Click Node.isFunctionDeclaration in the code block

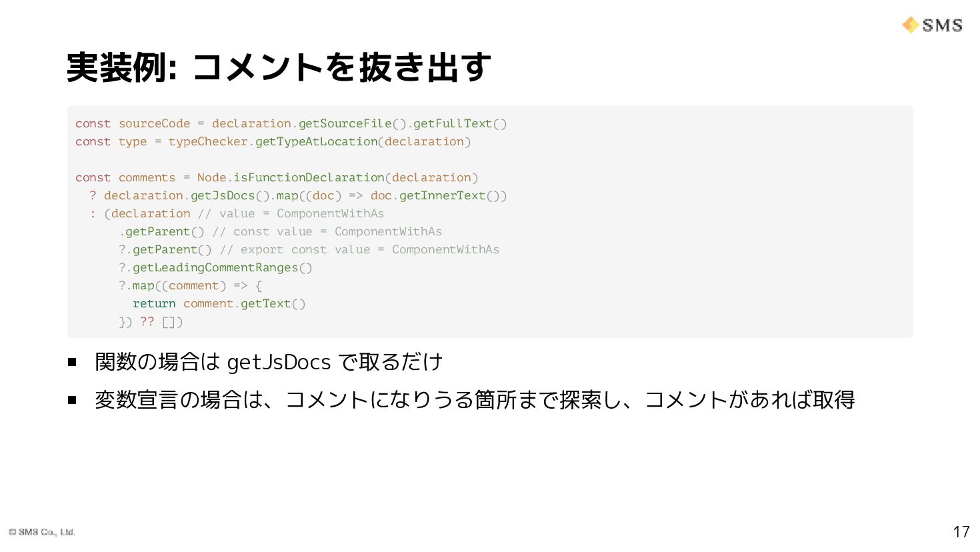(291, 177)
